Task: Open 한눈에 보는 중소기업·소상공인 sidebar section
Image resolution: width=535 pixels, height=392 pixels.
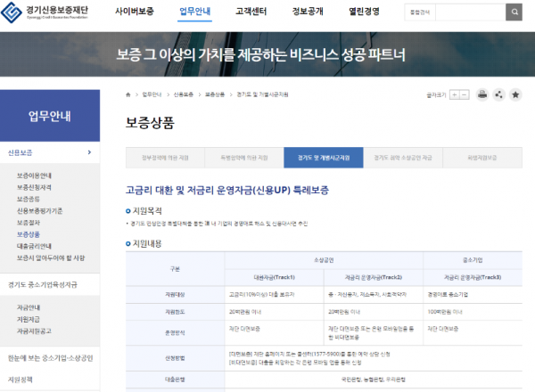Action: tap(50, 357)
